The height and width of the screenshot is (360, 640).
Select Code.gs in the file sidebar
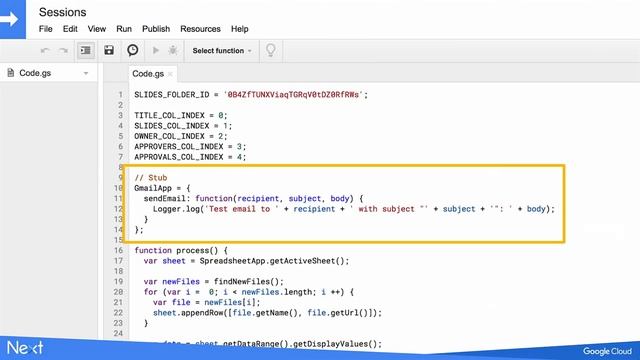coord(35,73)
